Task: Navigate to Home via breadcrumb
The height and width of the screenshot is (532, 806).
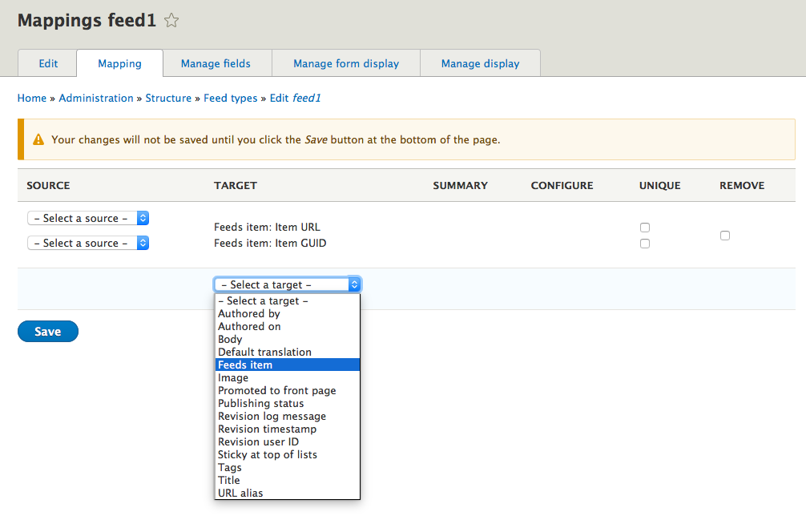Action: coord(31,98)
